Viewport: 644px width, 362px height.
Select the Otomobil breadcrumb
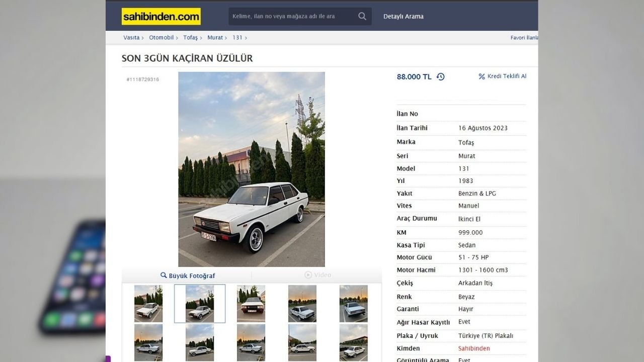(x=161, y=38)
